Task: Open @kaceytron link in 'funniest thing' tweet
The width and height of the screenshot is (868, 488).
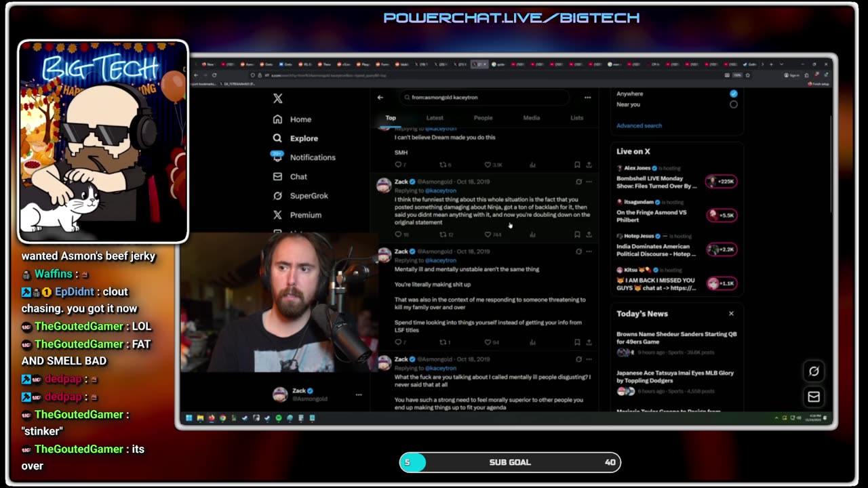Action: (x=441, y=190)
